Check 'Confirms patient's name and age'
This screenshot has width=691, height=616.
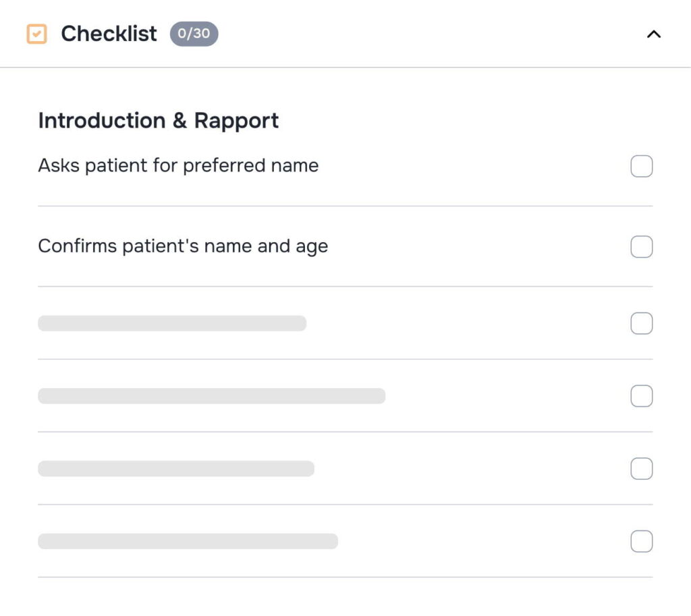tap(641, 246)
